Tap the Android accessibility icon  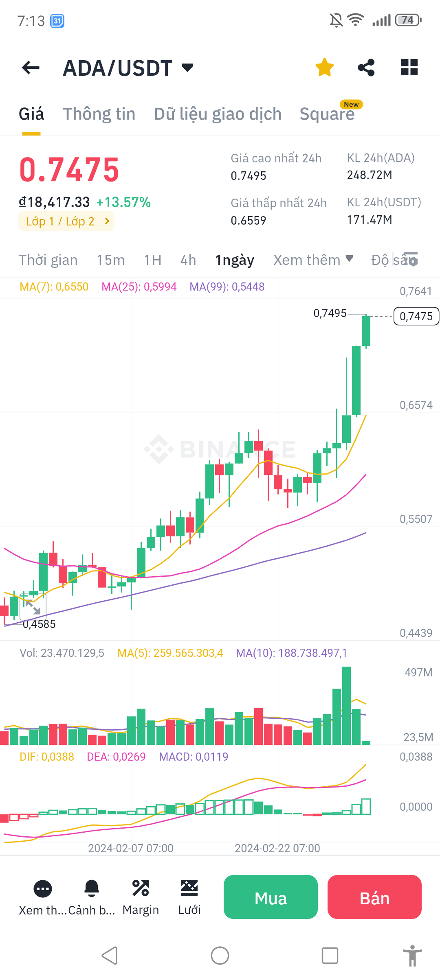point(413,955)
